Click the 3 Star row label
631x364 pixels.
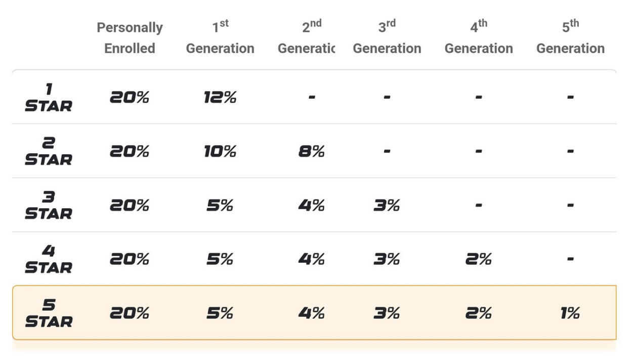[x=49, y=205]
